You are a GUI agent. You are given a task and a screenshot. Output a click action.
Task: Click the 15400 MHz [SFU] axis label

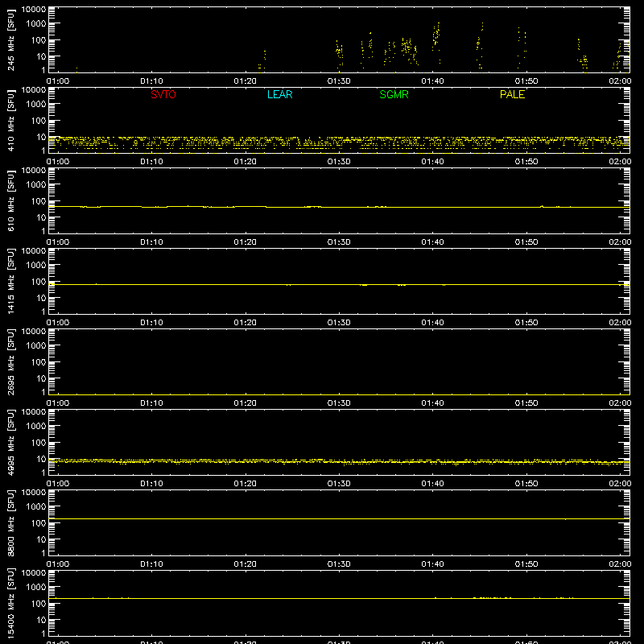[x=10, y=603]
